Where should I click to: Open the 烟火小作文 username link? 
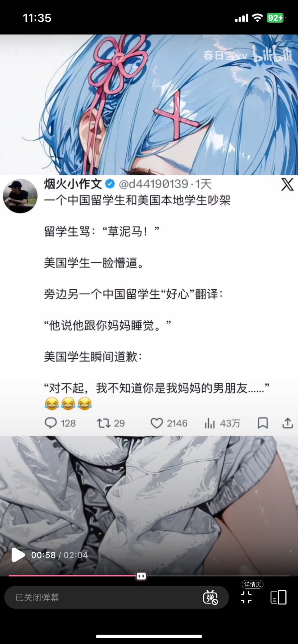click(x=73, y=184)
